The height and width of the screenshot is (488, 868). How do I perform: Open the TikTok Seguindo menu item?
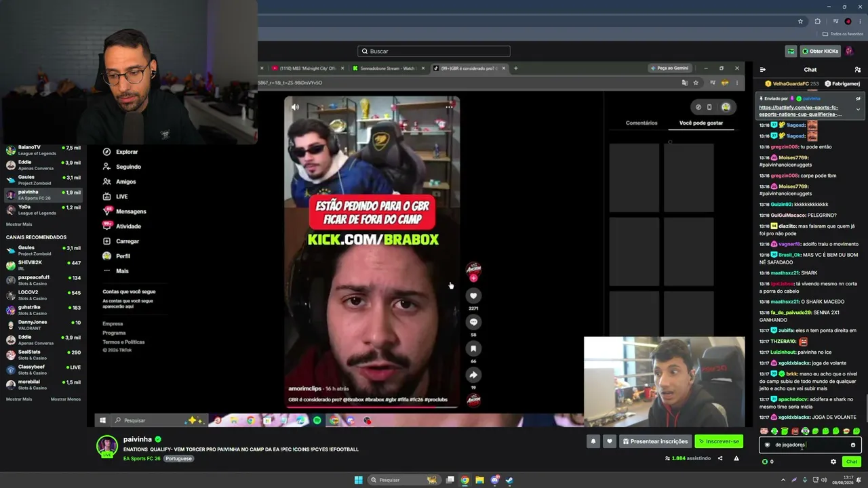point(122,167)
